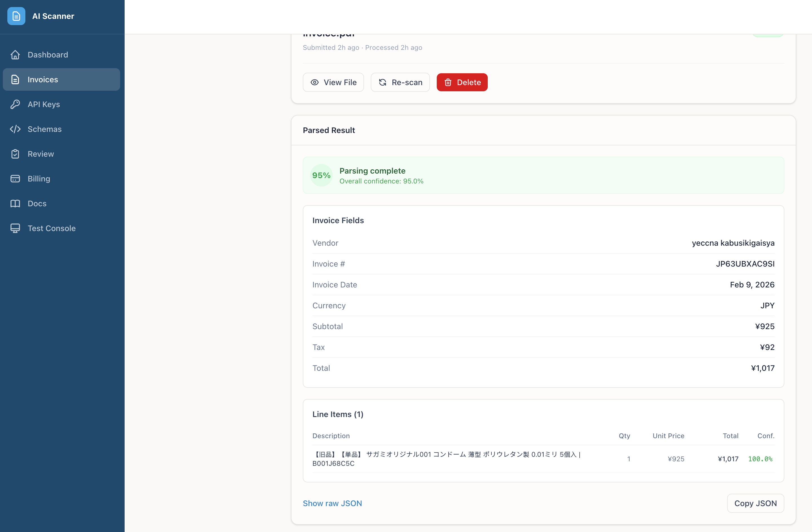Expand raw JSON using Show raw JSON
The image size is (812, 532).
332,503
